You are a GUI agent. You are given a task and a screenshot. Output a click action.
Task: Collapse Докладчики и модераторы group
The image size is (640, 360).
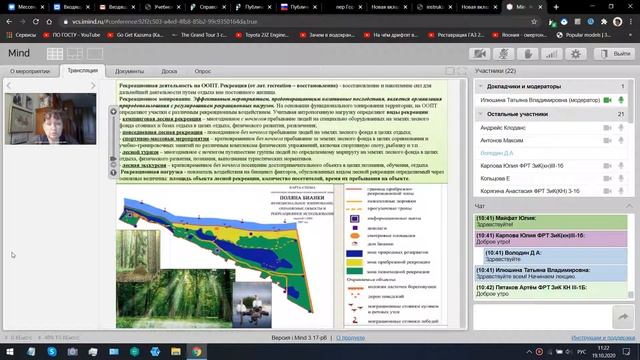(480, 86)
